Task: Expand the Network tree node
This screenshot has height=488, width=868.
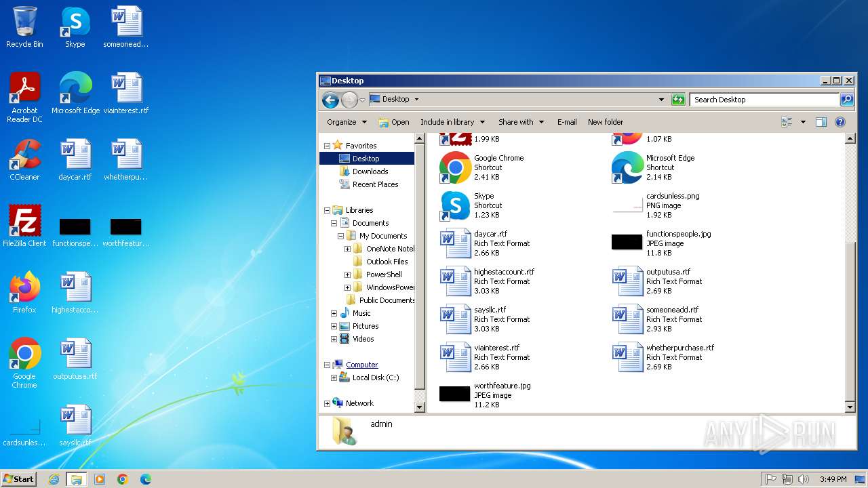Action: coord(327,403)
